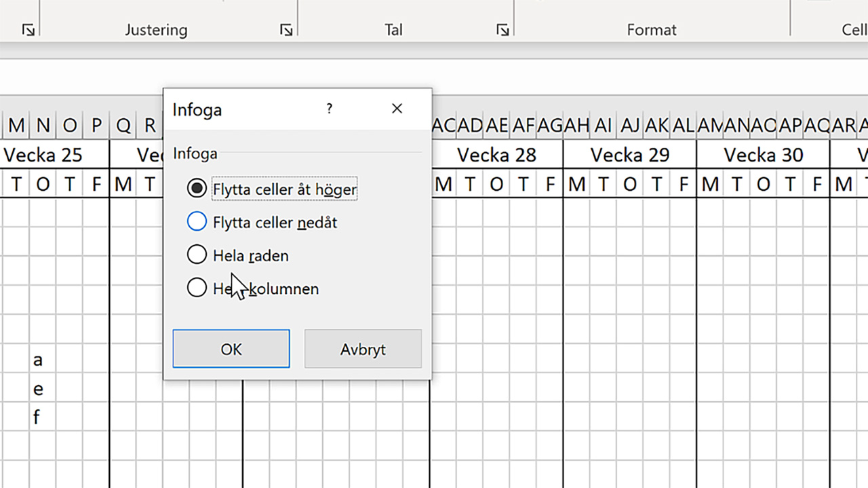Click the Cell ribbon group label
Screen dimensions: 868x488
pyautogui.click(x=853, y=29)
